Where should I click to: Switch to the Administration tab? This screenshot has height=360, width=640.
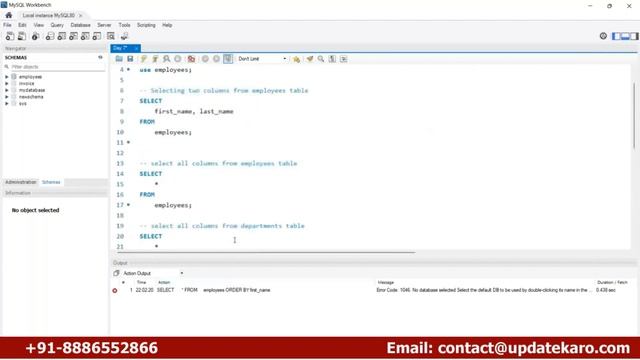[x=20, y=182]
